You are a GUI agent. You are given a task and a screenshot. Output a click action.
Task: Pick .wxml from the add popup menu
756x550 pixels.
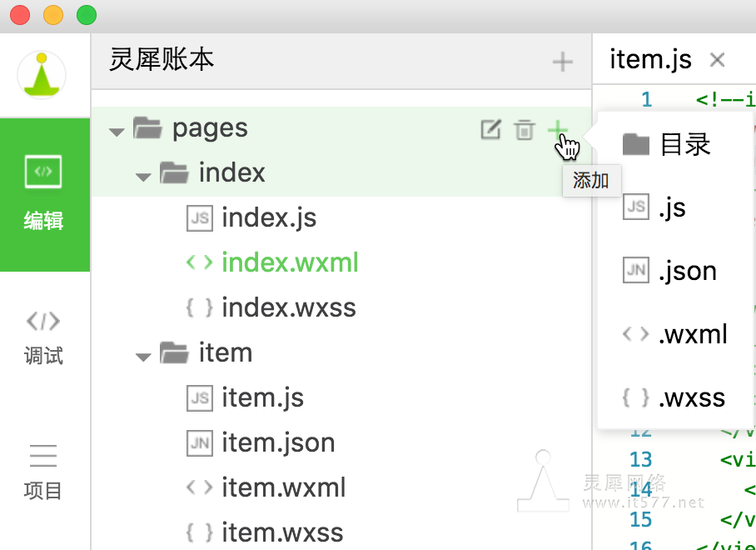click(675, 334)
